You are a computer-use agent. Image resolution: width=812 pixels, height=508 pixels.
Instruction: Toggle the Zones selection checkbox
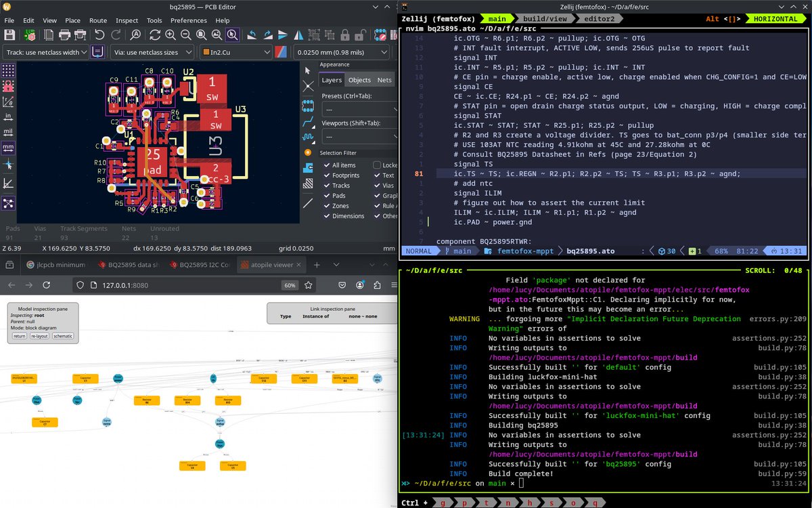327,206
